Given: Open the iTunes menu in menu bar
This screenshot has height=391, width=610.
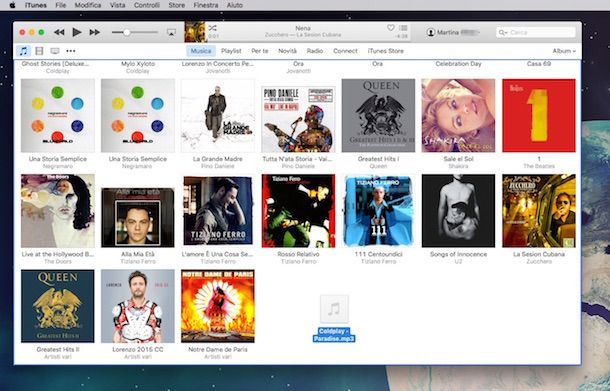Looking at the screenshot, I should pos(36,5).
